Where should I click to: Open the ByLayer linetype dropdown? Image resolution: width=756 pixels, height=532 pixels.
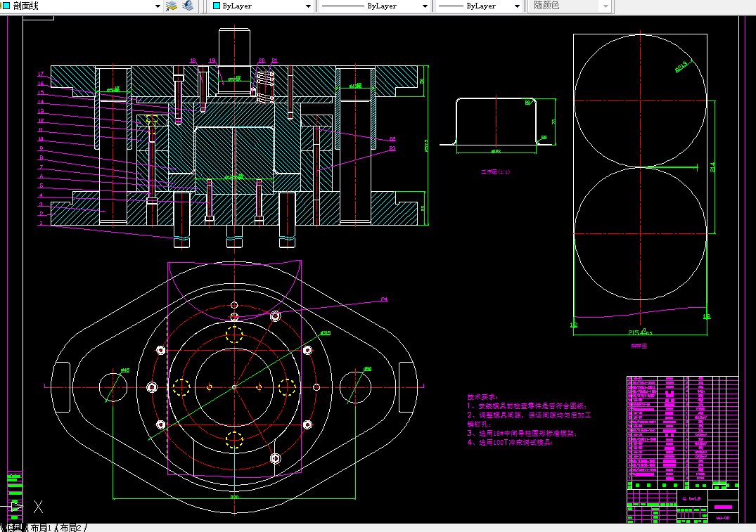pos(425,6)
